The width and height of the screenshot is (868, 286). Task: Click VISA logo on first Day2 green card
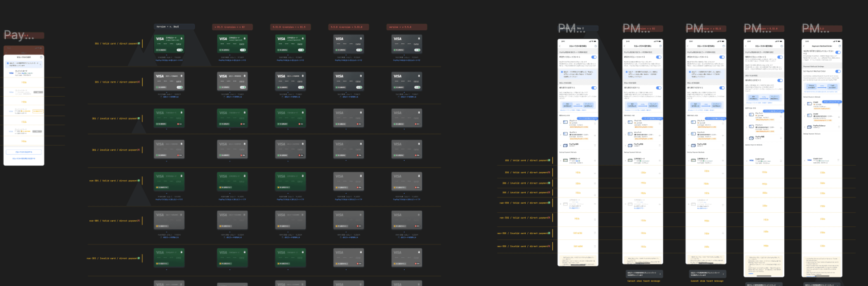[x=160, y=39]
